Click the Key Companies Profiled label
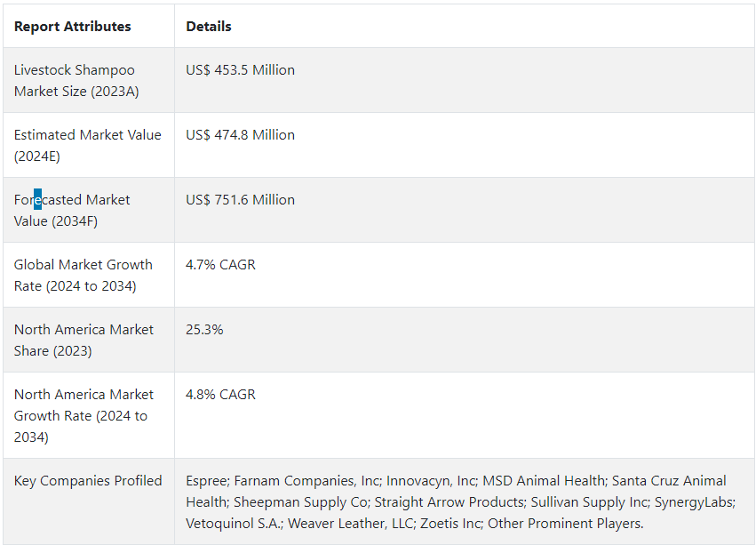The height and width of the screenshot is (545, 756). pyautogui.click(x=88, y=481)
